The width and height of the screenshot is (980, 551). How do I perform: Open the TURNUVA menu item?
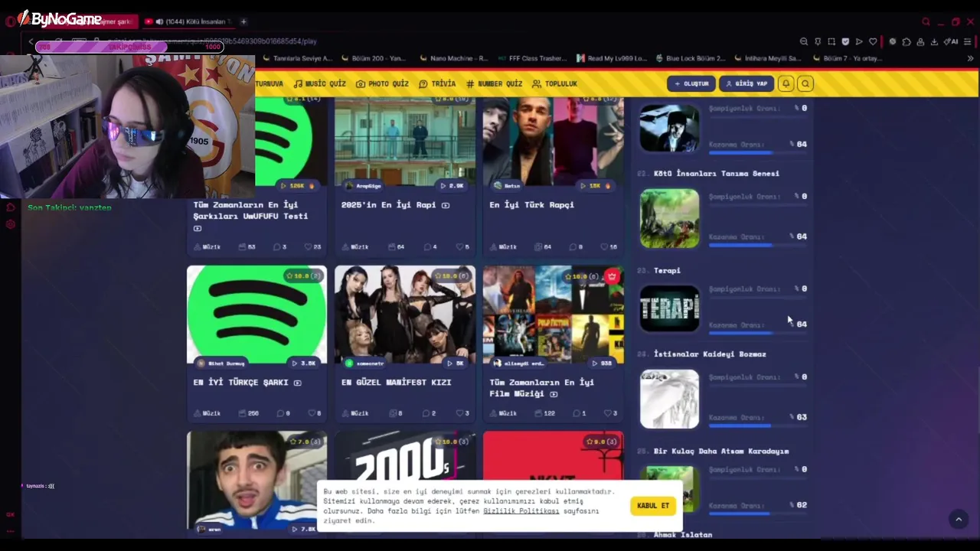tap(269, 83)
